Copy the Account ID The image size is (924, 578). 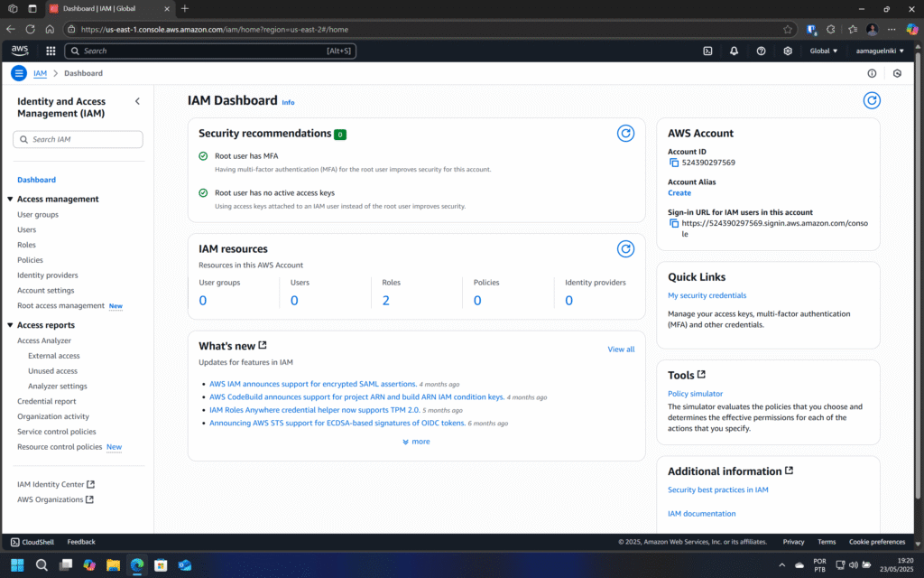pyautogui.click(x=673, y=163)
